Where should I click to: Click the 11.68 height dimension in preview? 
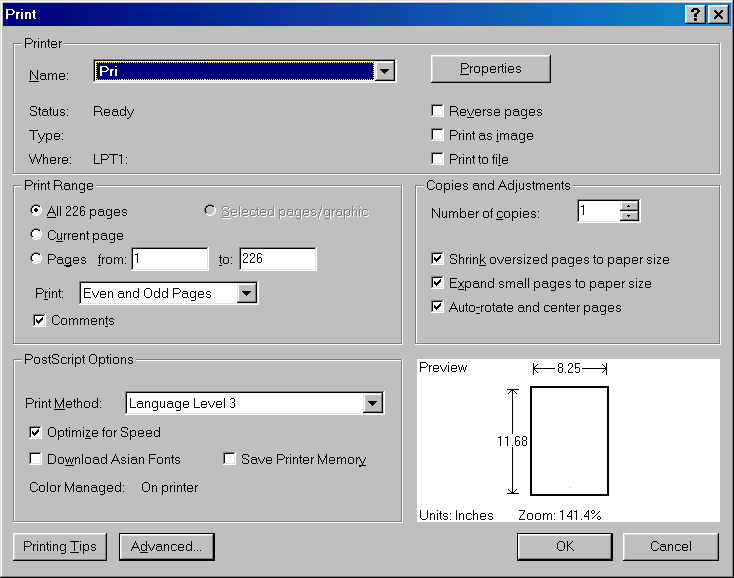[x=512, y=441]
